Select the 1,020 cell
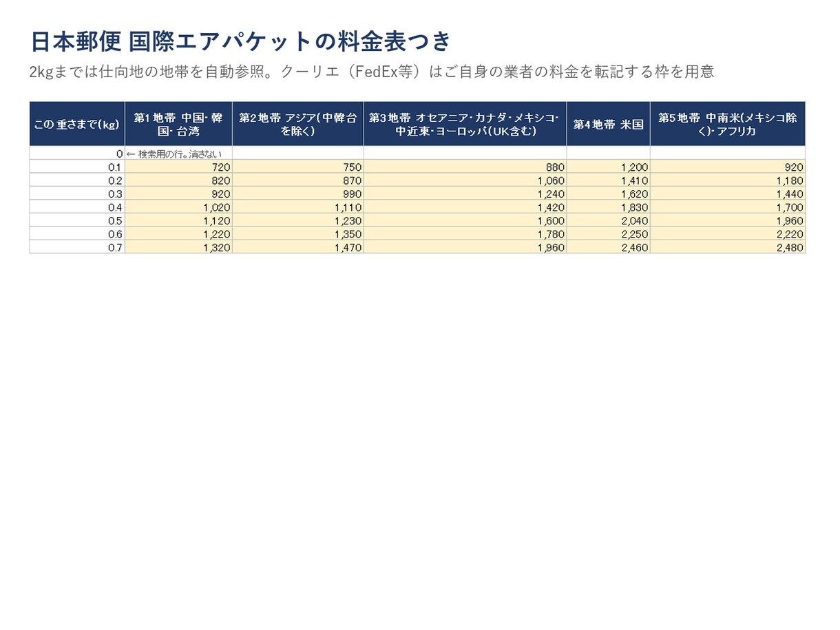This screenshot has width=840, height=630. 178,207
